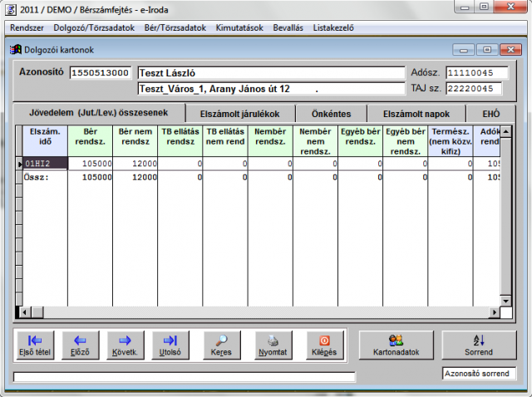Open Kartonadatok card details
Screen dimensions: 532x397
[x=395, y=345]
